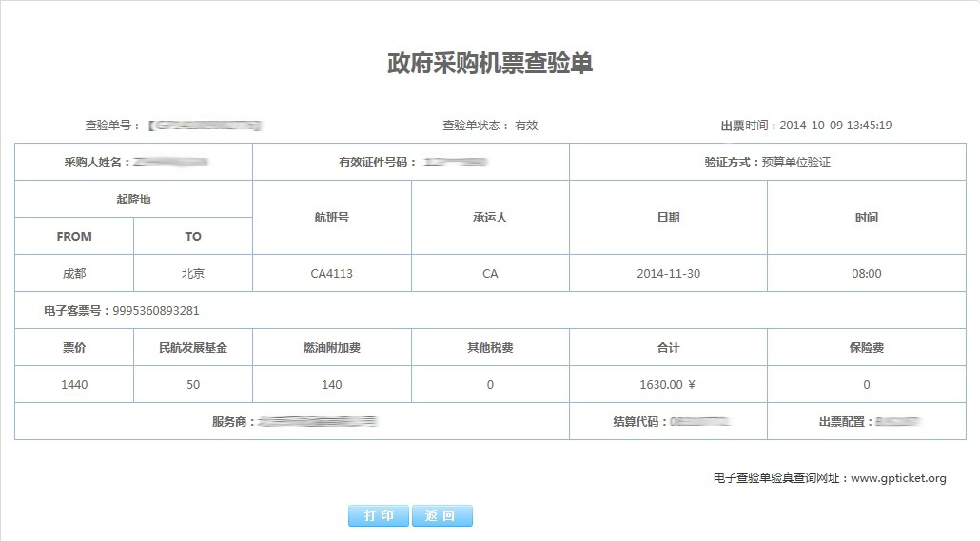The image size is (980, 541).
Task: Click the 出票时间 timestamp 2014-10-09 13:45:19
Action: (834, 126)
